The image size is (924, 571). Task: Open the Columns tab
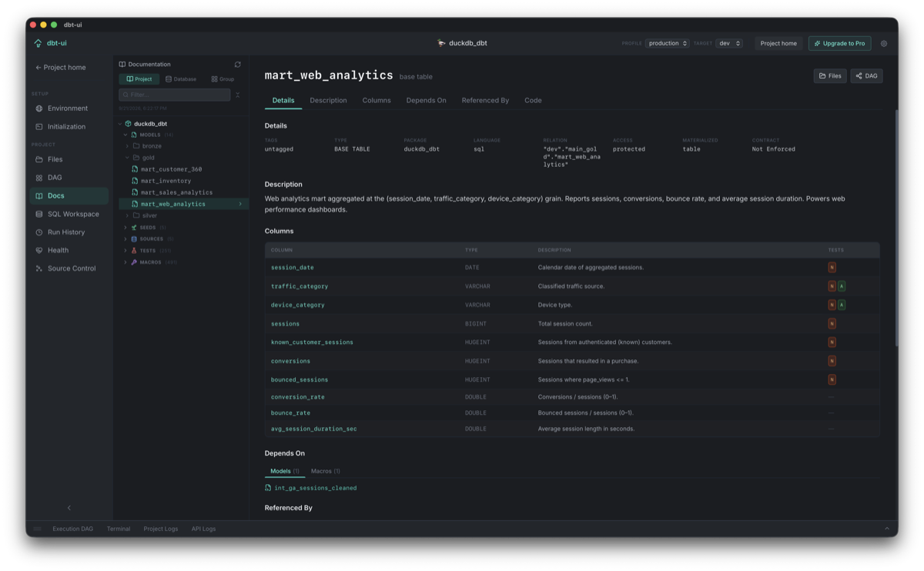click(x=377, y=100)
